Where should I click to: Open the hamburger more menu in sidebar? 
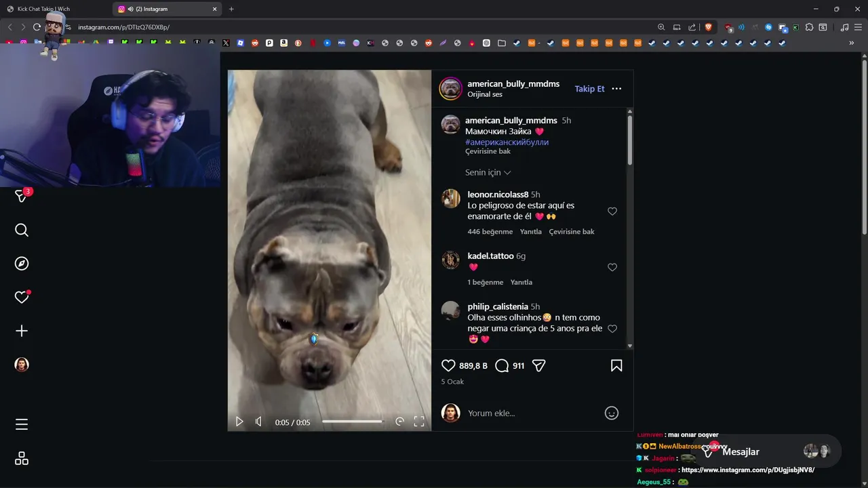22,425
